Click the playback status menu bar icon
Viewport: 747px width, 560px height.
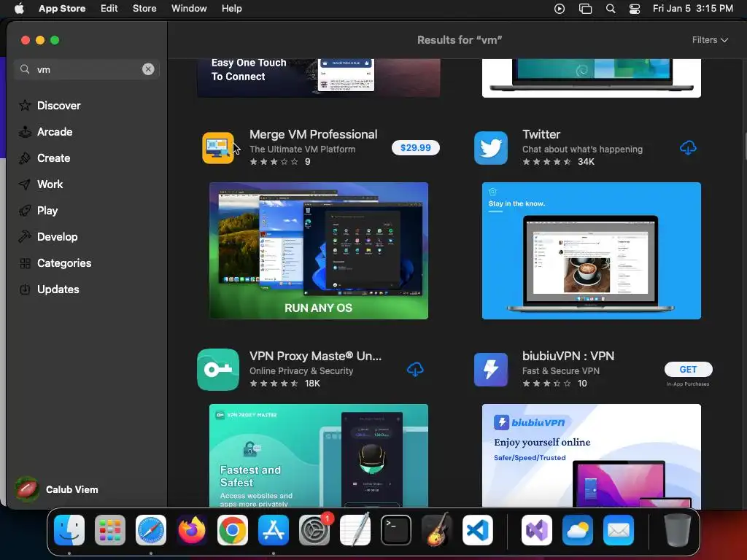[x=560, y=9]
